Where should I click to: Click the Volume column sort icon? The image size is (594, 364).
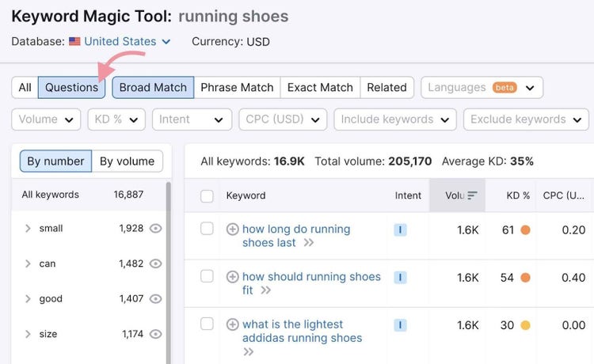tap(472, 195)
